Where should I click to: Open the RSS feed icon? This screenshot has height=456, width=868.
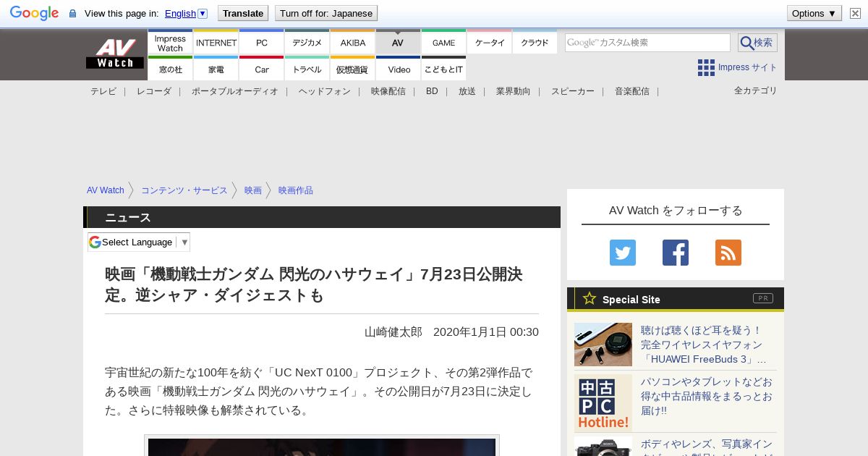(x=728, y=253)
